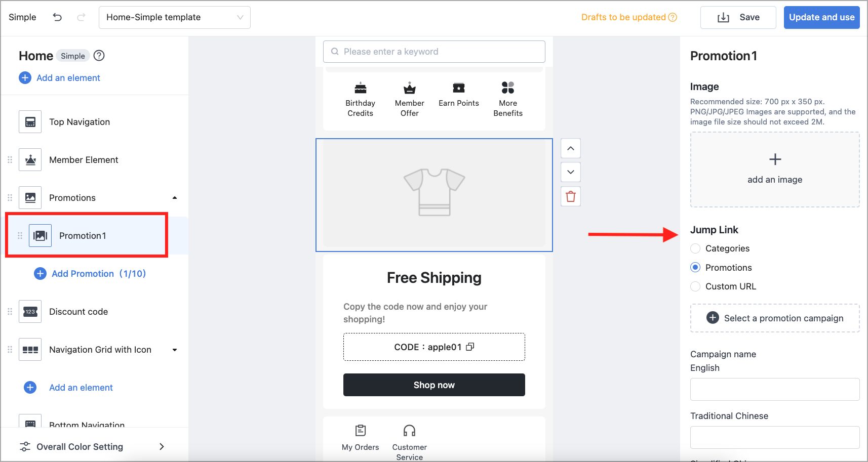Select the Promotions jump link radio
This screenshot has width=868, height=462.
(x=695, y=267)
